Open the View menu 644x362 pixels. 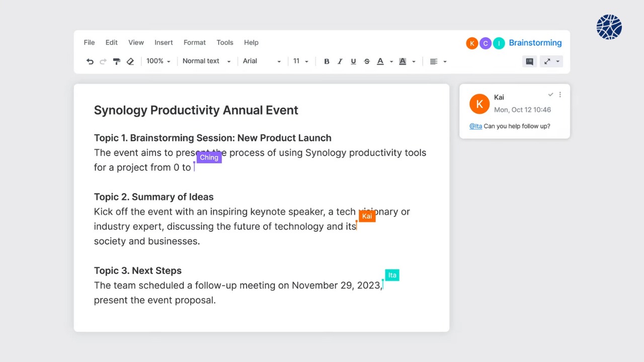pos(136,43)
